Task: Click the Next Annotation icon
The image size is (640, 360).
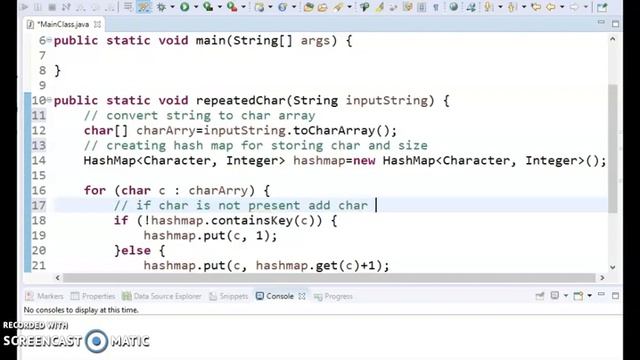Action: (x=489, y=7)
